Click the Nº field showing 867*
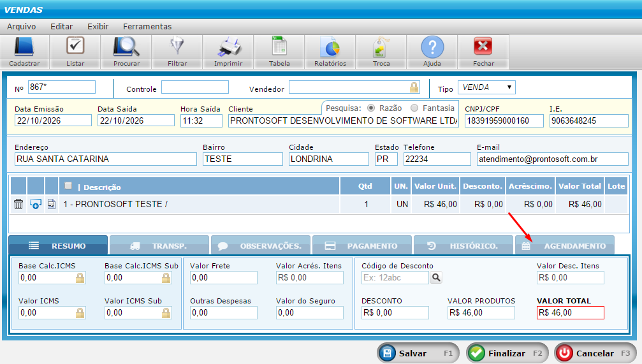The width and height of the screenshot is (642, 364). (61, 87)
